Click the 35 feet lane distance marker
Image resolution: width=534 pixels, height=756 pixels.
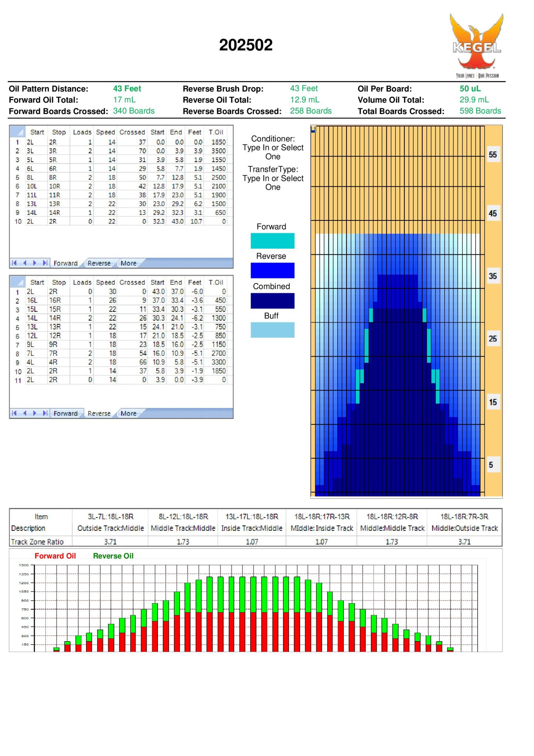point(493,276)
